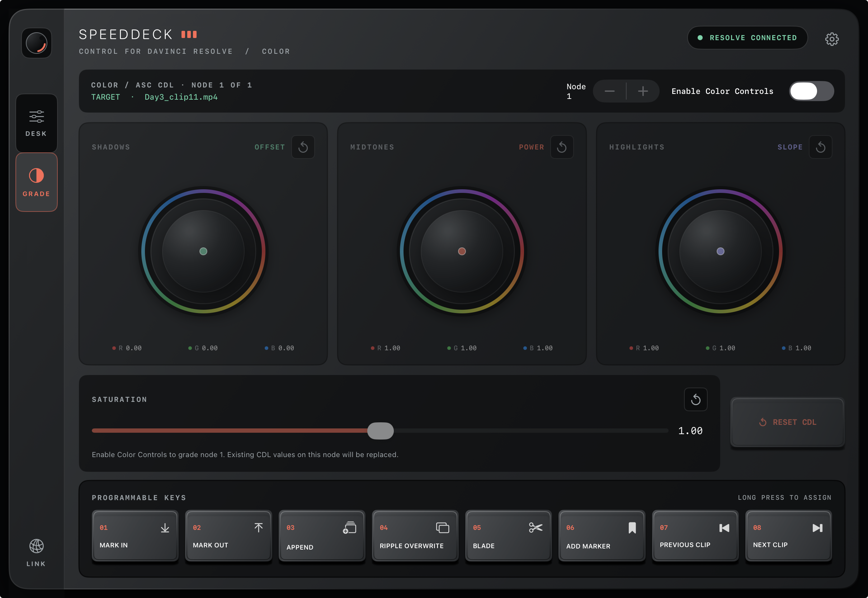The width and height of the screenshot is (868, 598).
Task: Trigger key 07 Previous Clip
Action: click(x=695, y=535)
